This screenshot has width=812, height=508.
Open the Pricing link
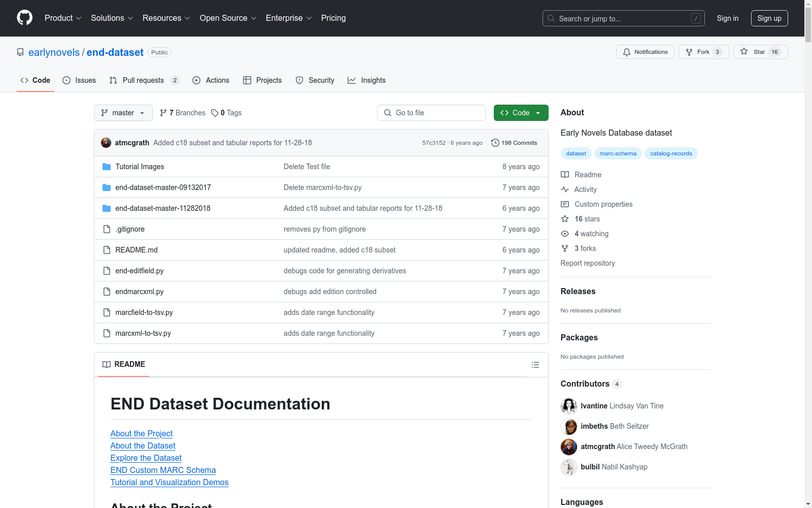pyautogui.click(x=333, y=18)
